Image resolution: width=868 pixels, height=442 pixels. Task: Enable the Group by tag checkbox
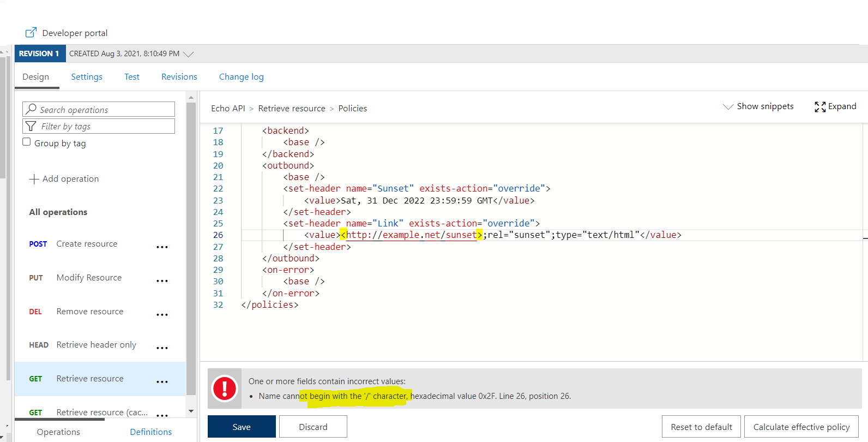(x=26, y=142)
